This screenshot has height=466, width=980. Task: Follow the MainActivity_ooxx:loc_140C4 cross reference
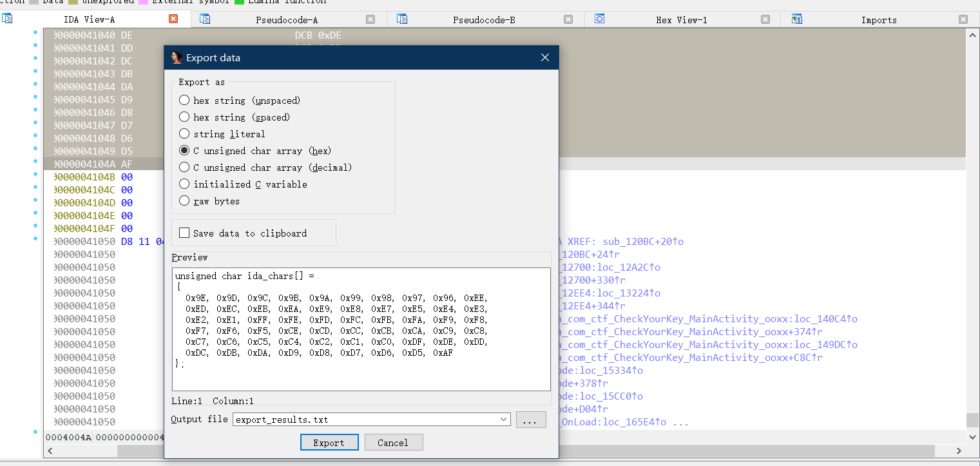[x=709, y=319]
